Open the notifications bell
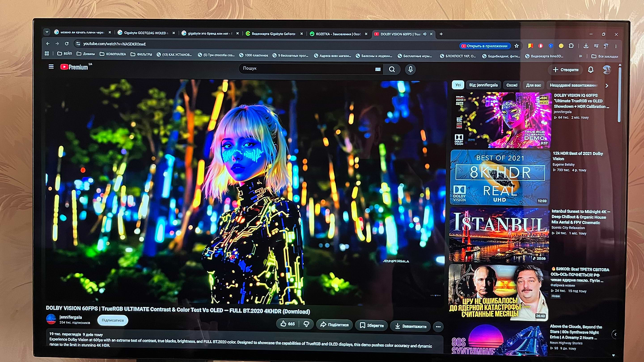The image size is (644, 362). 590,70
